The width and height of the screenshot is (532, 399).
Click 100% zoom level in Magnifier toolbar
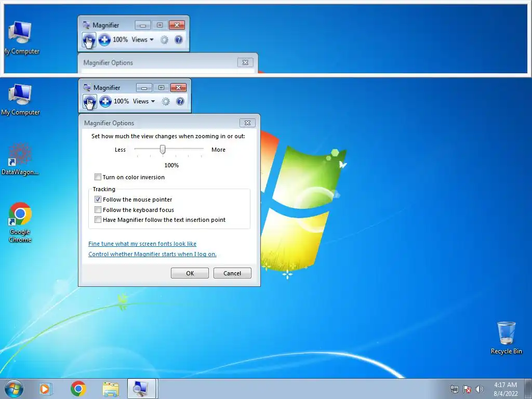[121, 101]
